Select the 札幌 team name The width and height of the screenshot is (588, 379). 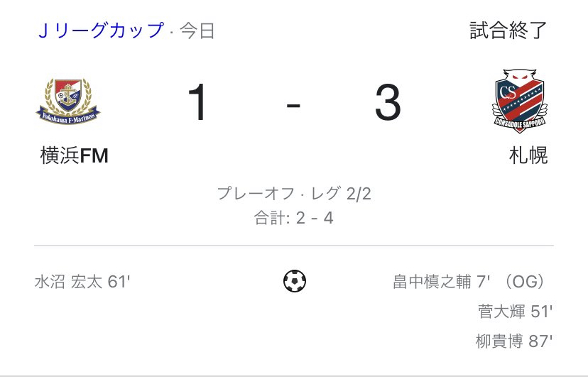coord(528,155)
